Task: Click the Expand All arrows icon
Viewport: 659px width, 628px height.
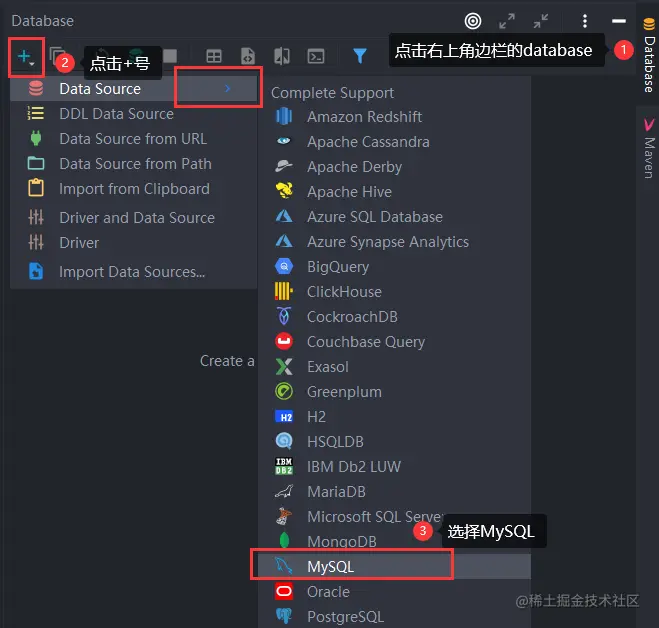Action: pos(507,21)
